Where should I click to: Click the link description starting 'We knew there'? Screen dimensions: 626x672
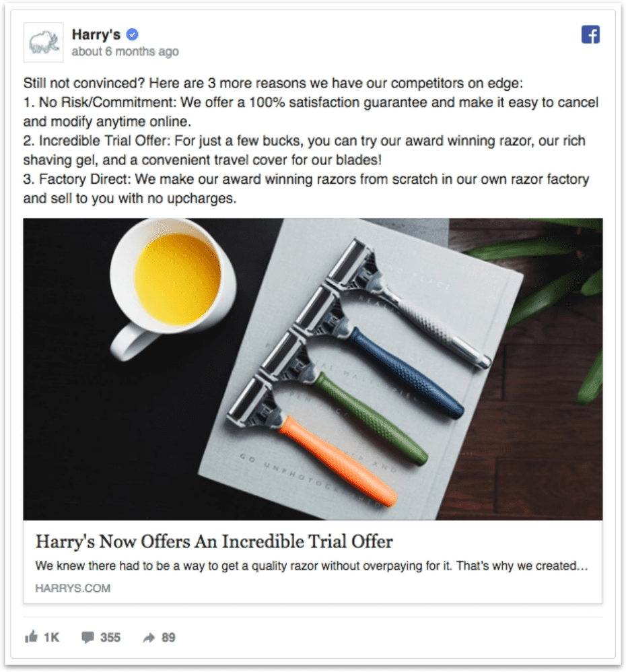point(312,566)
